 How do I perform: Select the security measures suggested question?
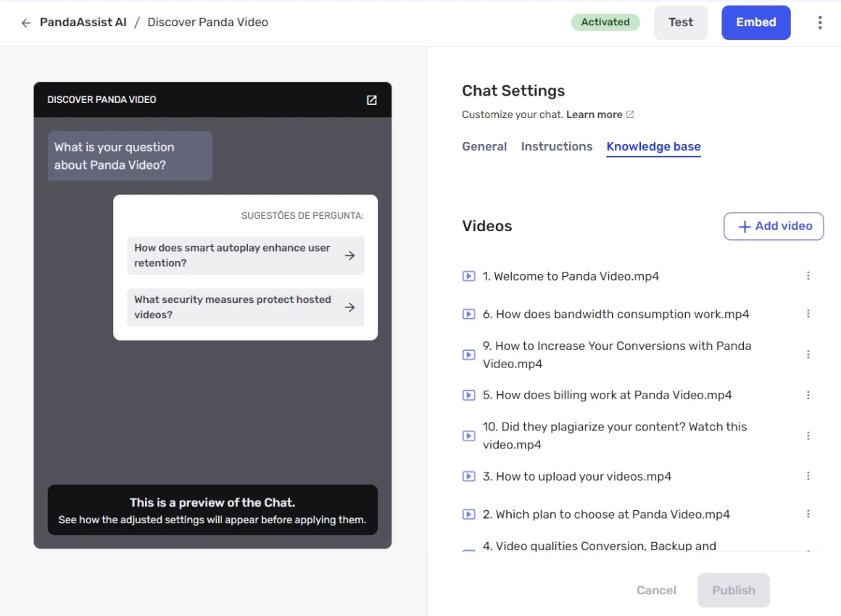[x=245, y=307]
